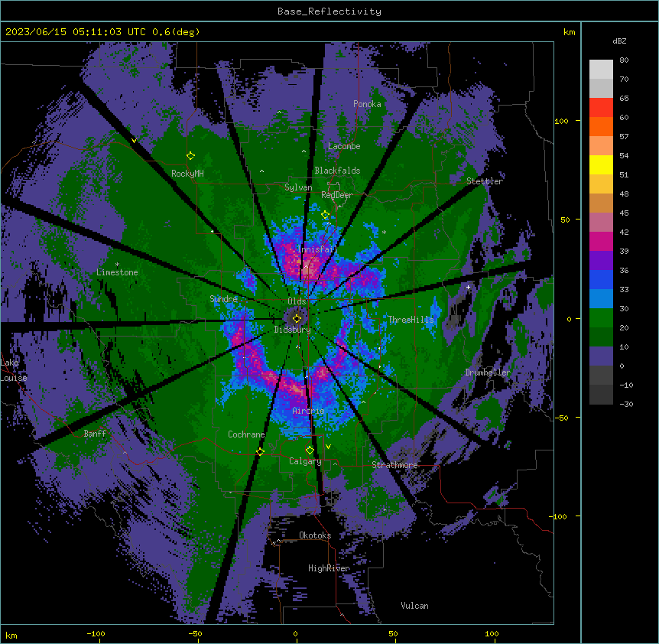Click the Strathmore town label

coord(394,465)
